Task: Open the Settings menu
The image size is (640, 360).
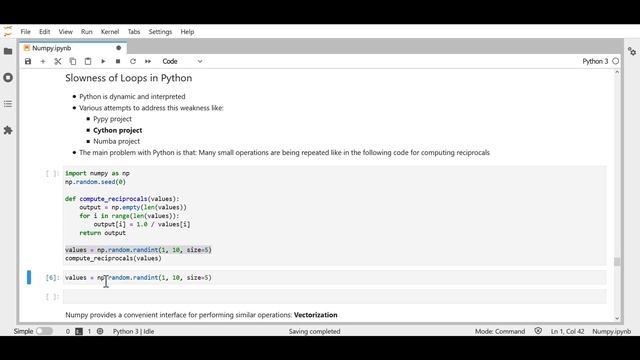Action: [x=160, y=31]
